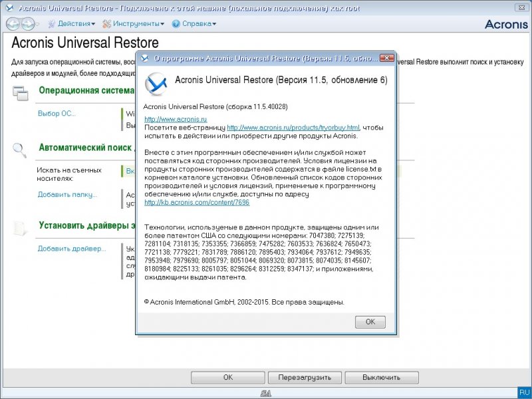Image resolution: width=532 pixels, height=399 pixels.
Task: Open the Инструменты menu
Action: [134, 24]
